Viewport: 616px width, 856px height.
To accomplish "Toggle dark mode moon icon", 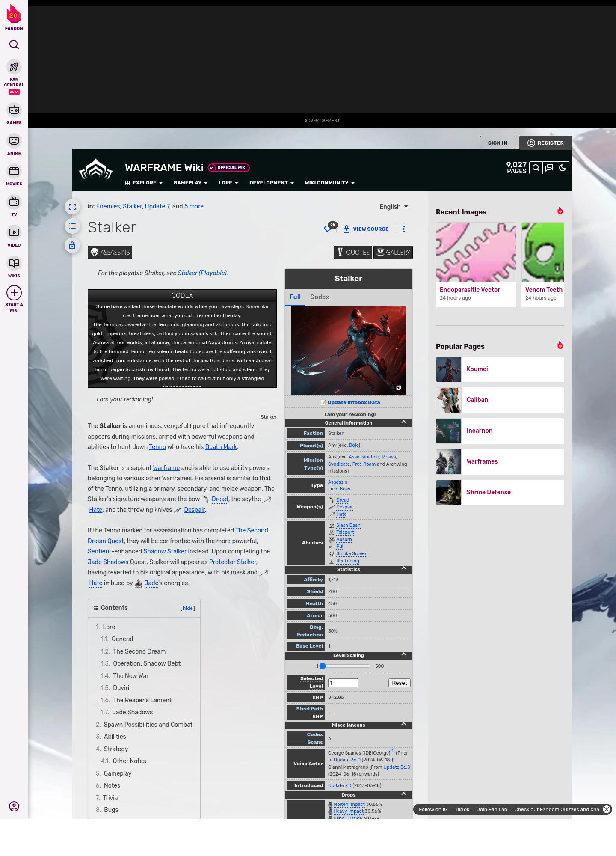I will 563,168.
